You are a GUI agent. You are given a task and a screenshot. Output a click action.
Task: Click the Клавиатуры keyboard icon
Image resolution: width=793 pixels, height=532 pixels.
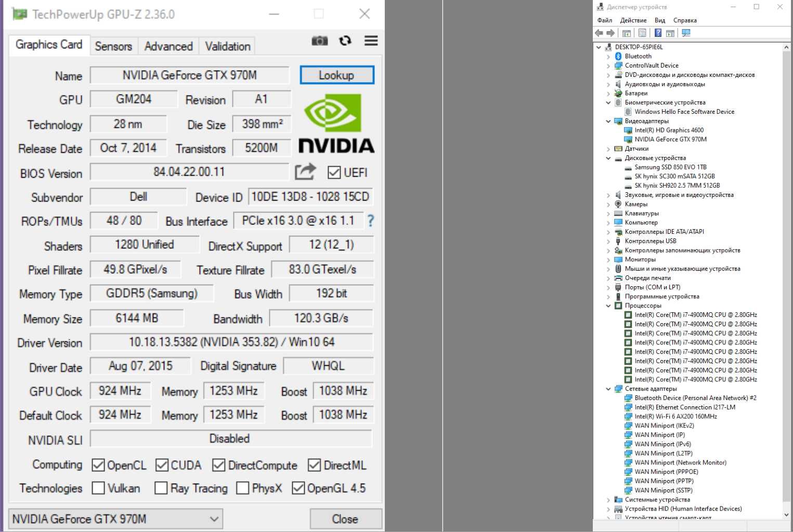(x=618, y=213)
